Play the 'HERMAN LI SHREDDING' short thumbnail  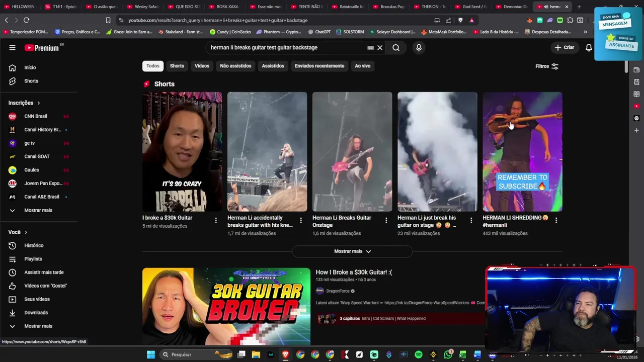pos(522,151)
